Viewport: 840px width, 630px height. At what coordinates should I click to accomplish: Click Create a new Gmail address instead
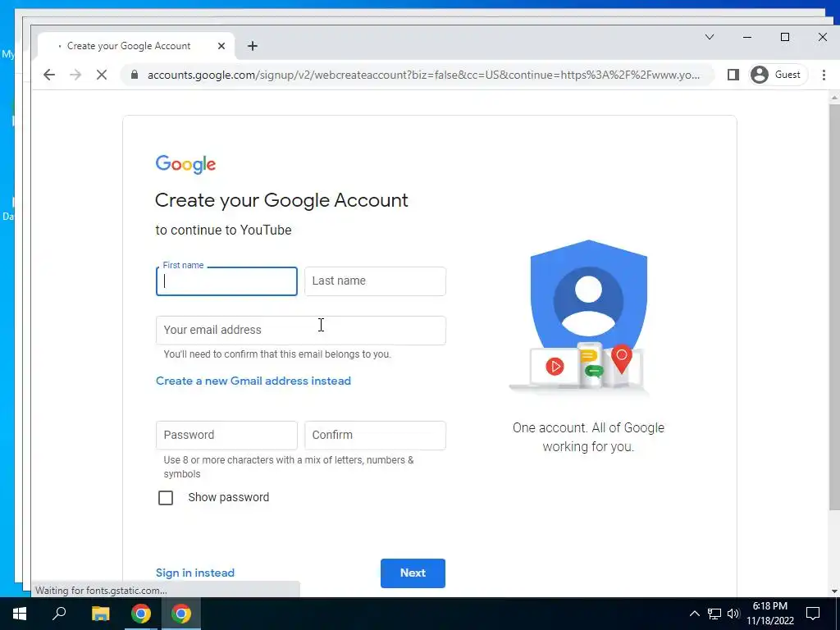253,381
